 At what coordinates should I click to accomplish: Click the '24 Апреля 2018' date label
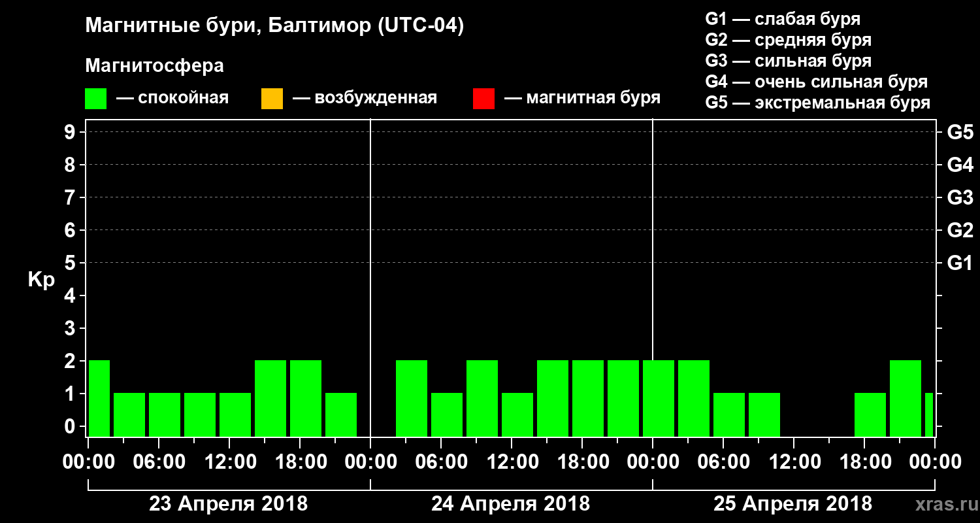pos(511,504)
